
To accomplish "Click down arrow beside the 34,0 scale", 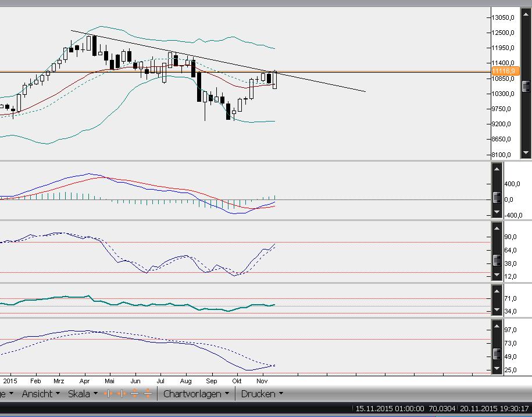I will (497, 310).
